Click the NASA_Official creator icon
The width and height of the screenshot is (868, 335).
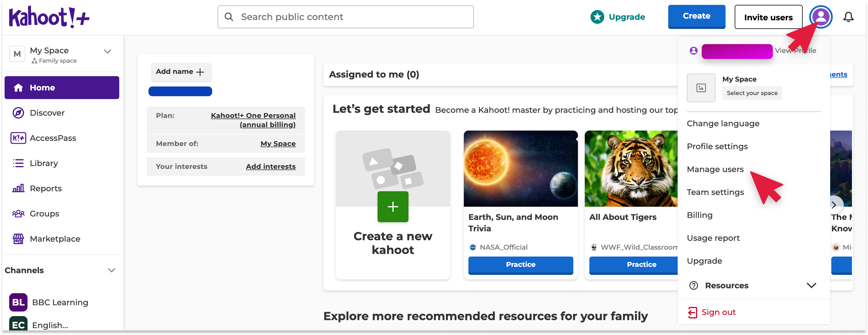[x=473, y=247]
